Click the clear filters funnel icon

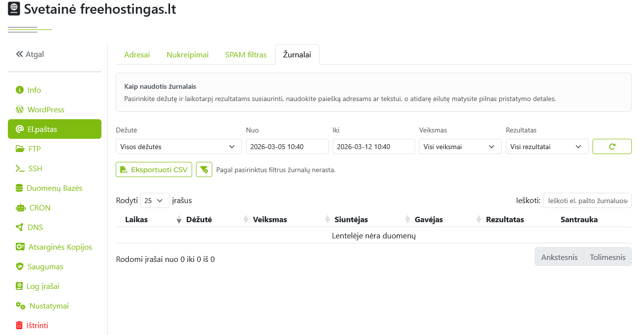tap(204, 170)
